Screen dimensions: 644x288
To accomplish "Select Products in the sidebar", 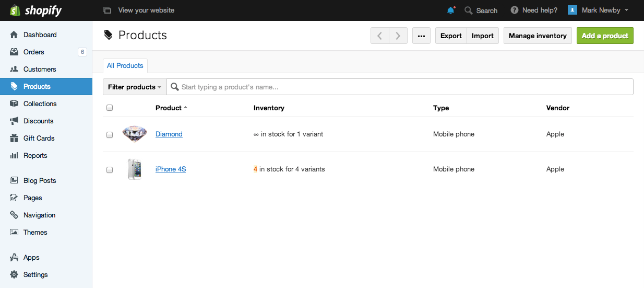I will tap(46, 86).
